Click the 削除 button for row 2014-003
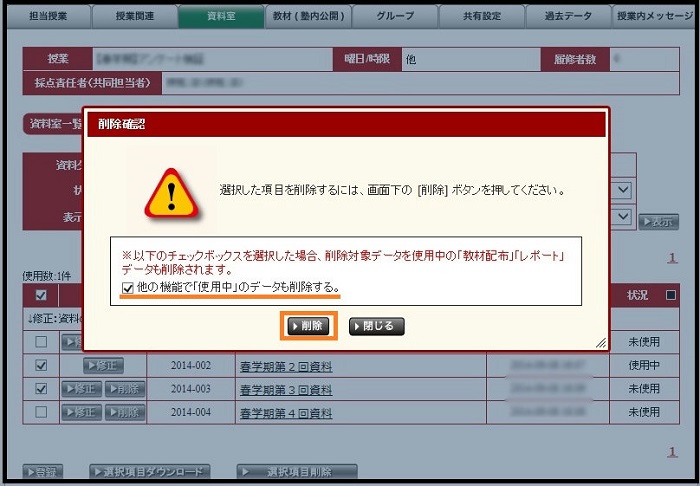 (x=126, y=388)
